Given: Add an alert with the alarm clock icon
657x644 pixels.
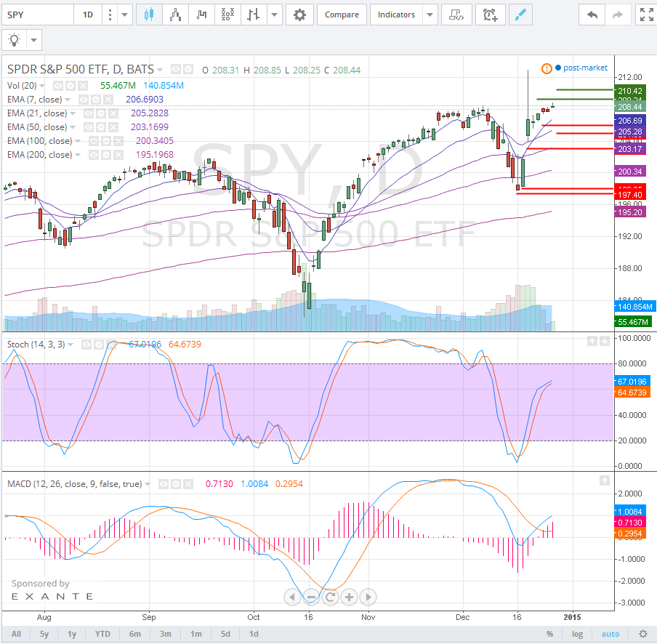Looking at the screenshot, I should click(x=490, y=15).
